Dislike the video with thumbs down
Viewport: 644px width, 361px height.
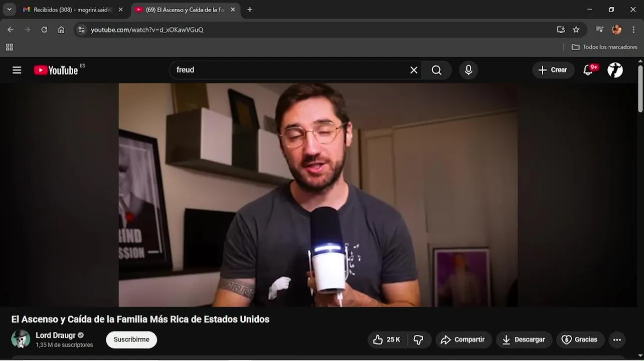coord(419,340)
